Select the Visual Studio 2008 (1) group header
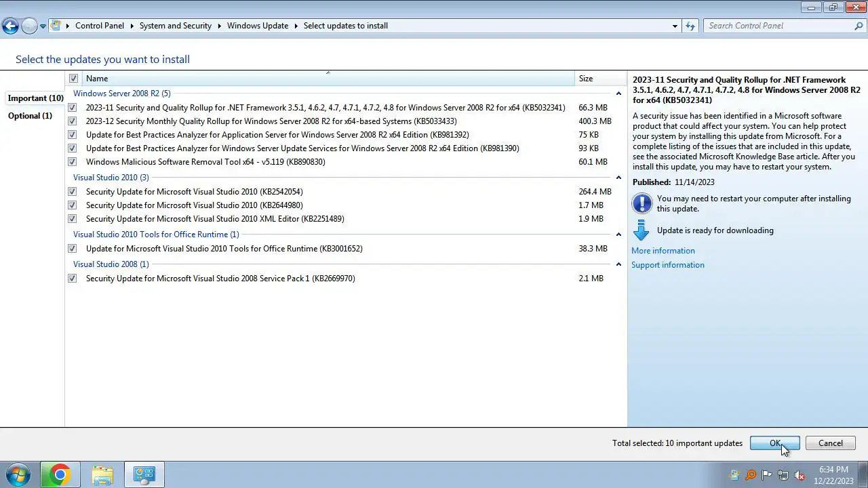Screen dimensions: 868x488 (111, 264)
